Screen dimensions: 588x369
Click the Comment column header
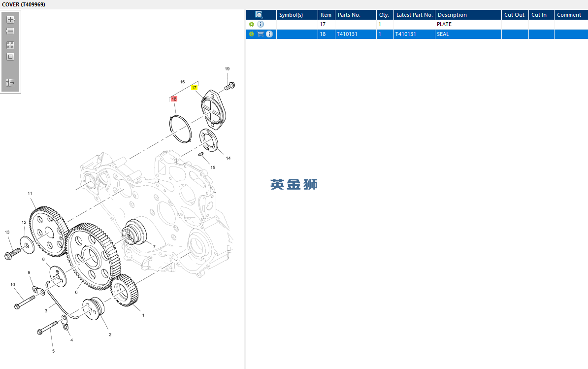point(571,15)
